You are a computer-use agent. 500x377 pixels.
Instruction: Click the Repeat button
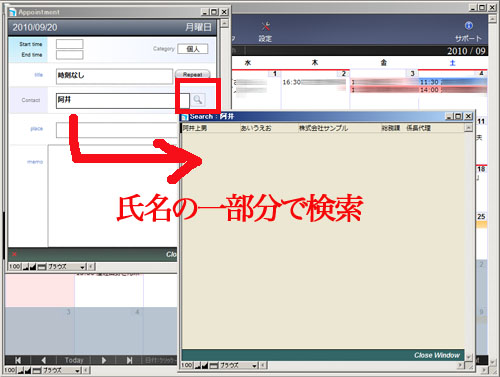[x=192, y=74]
